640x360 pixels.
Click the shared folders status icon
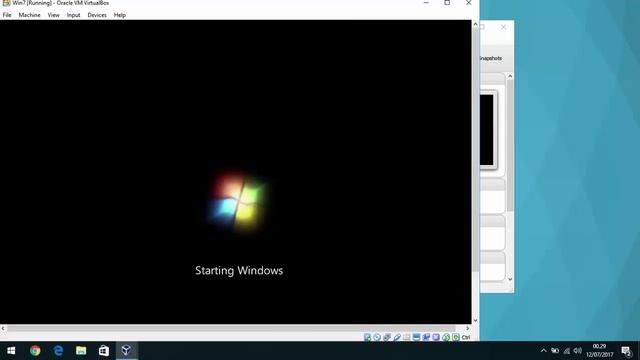pyautogui.click(x=407, y=337)
